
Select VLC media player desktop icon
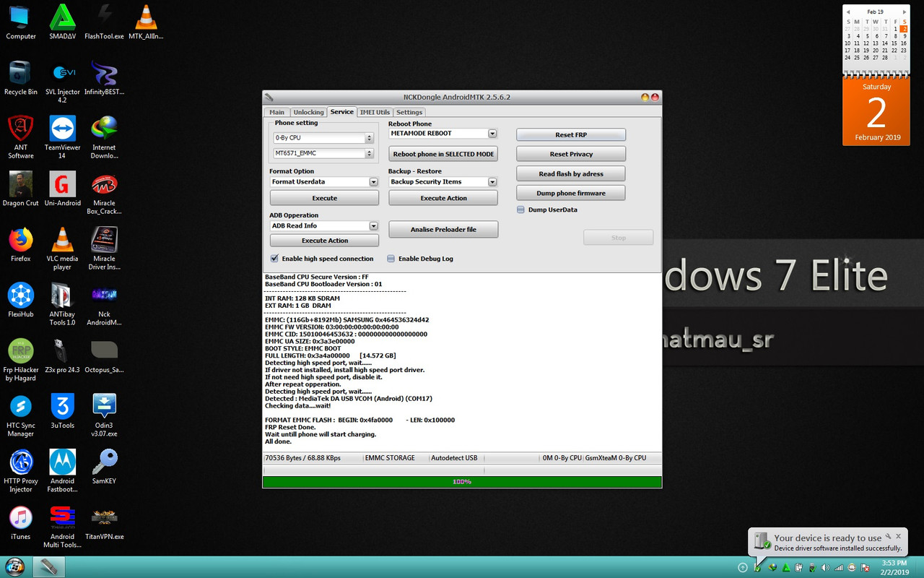(x=62, y=249)
